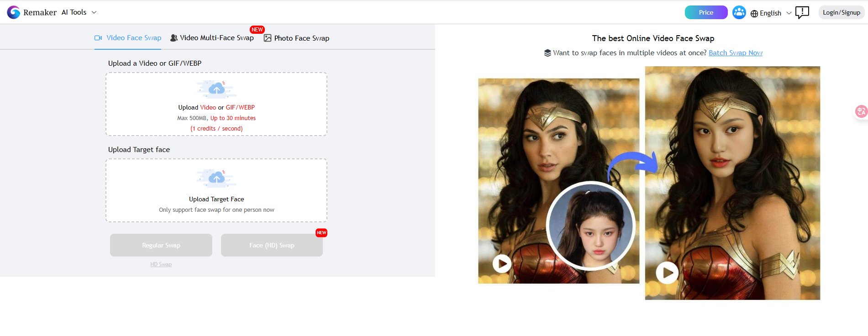Click the people icon on Multi-Face tab
This screenshot has height=336, width=868.
coord(174,38)
